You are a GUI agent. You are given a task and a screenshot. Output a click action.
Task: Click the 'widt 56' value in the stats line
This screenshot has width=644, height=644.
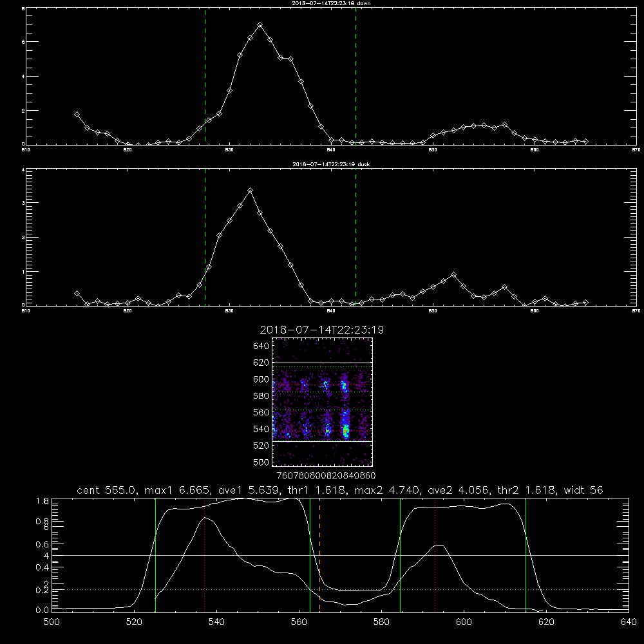pos(583,490)
